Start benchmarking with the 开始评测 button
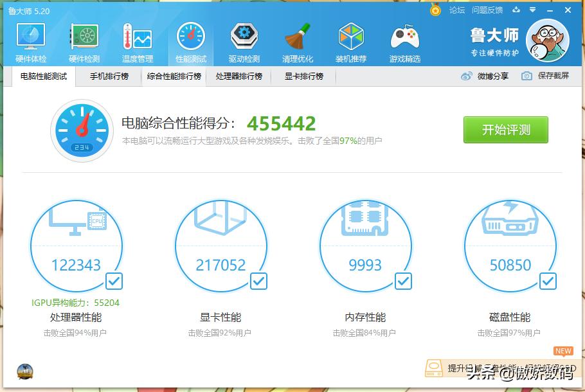 coord(505,129)
